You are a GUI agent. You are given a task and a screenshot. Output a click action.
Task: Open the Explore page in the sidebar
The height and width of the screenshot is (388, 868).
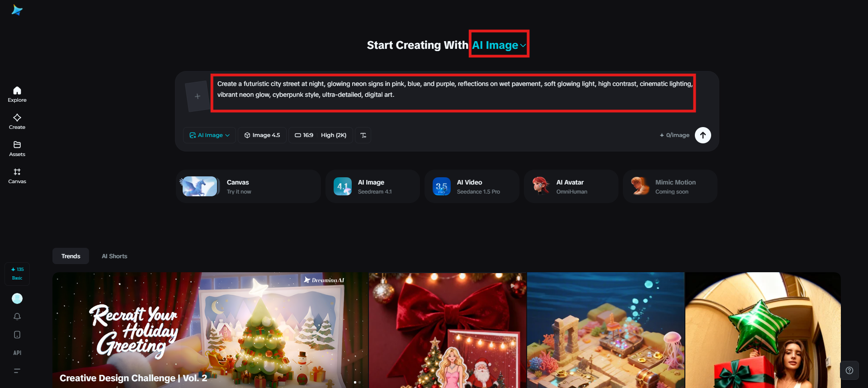coord(17,95)
